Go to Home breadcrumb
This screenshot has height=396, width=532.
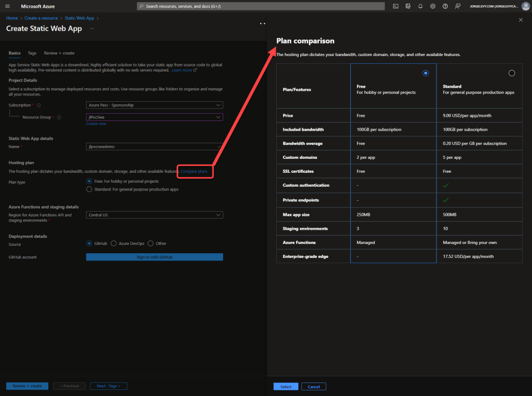tap(12, 18)
